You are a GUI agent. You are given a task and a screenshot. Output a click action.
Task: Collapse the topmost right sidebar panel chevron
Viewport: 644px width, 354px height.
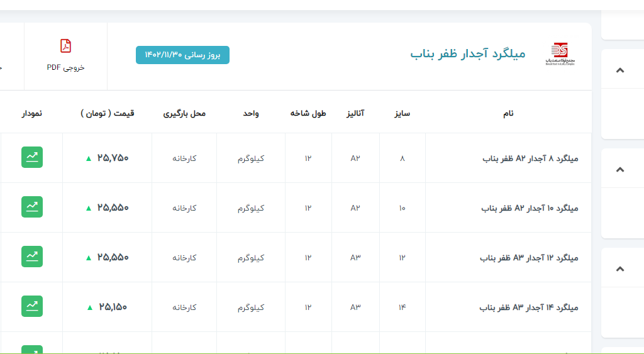(620, 70)
